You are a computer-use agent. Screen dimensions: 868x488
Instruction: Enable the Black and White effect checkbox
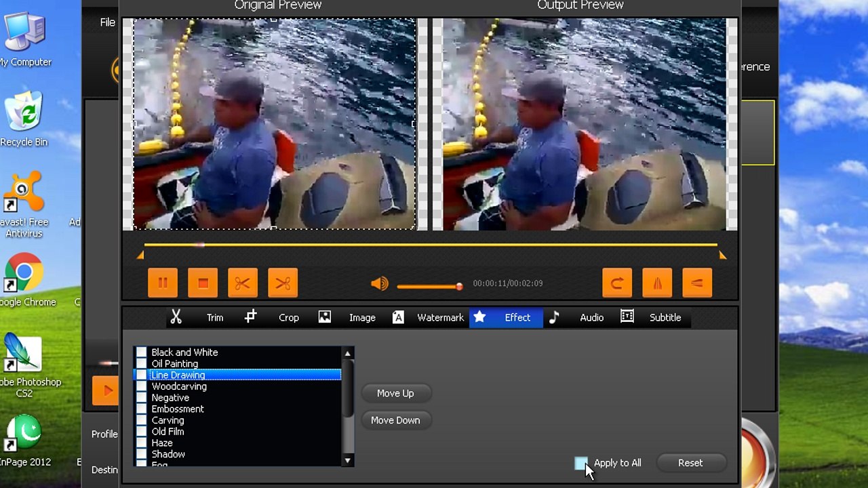[141, 352]
